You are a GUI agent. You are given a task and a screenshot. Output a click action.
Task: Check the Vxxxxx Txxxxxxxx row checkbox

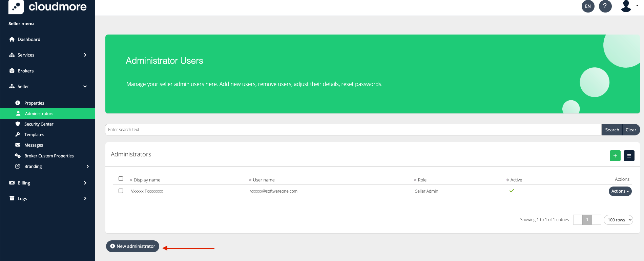click(121, 191)
